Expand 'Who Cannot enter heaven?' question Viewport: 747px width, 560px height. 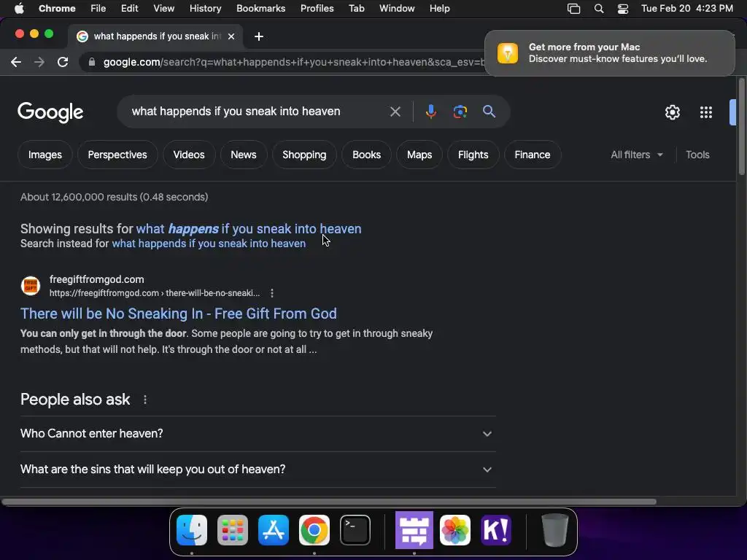tap(258, 434)
